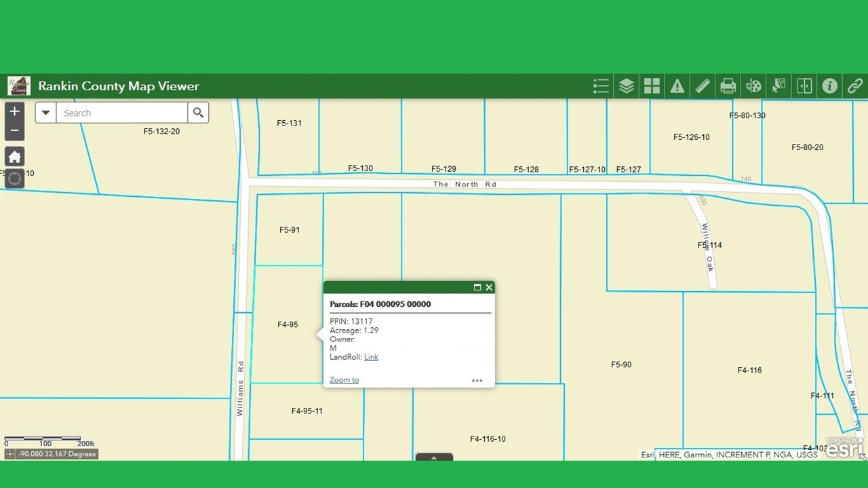Open the Legend list icon
Screen dimensions: 868x488
(601, 86)
